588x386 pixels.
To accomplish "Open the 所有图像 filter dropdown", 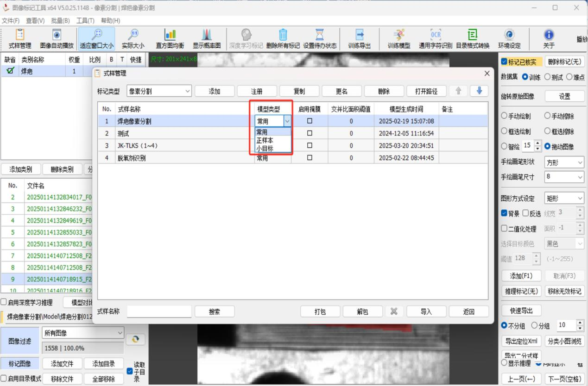I will click(x=83, y=332).
